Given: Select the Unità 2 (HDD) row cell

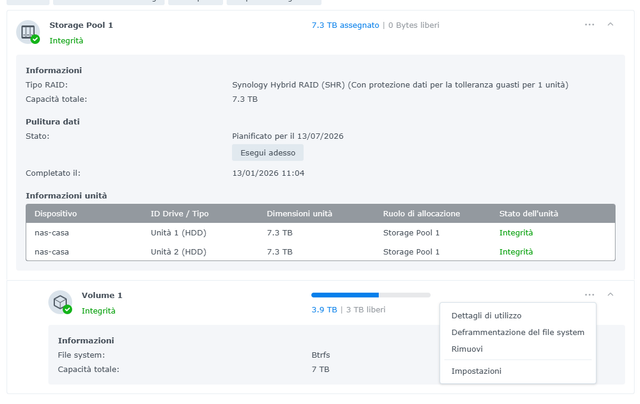Looking at the screenshot, I should click(178, 252).
